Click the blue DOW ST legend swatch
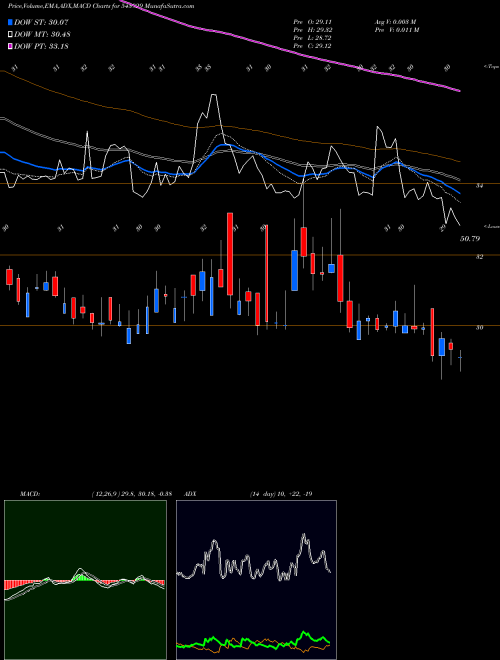This screenshot has width=500, height=660. click(11, 22)
